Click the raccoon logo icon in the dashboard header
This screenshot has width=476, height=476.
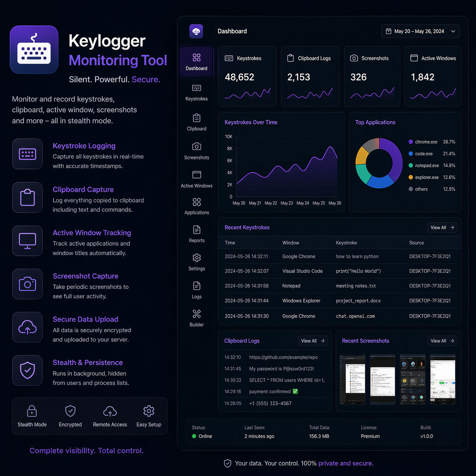point(196,31)
